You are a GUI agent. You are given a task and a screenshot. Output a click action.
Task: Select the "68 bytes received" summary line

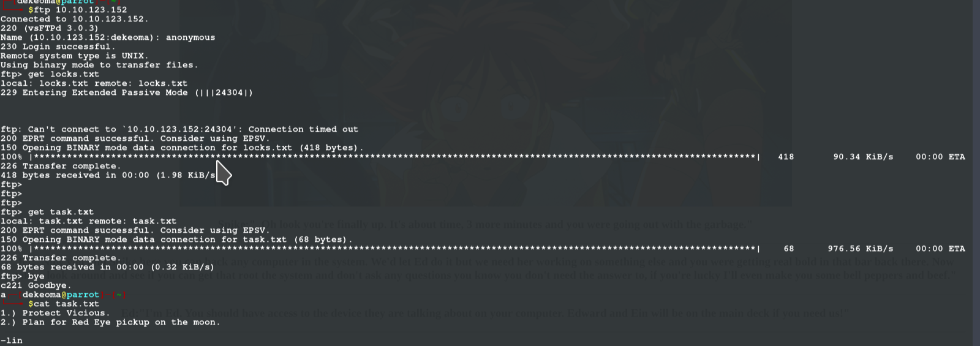107,267
